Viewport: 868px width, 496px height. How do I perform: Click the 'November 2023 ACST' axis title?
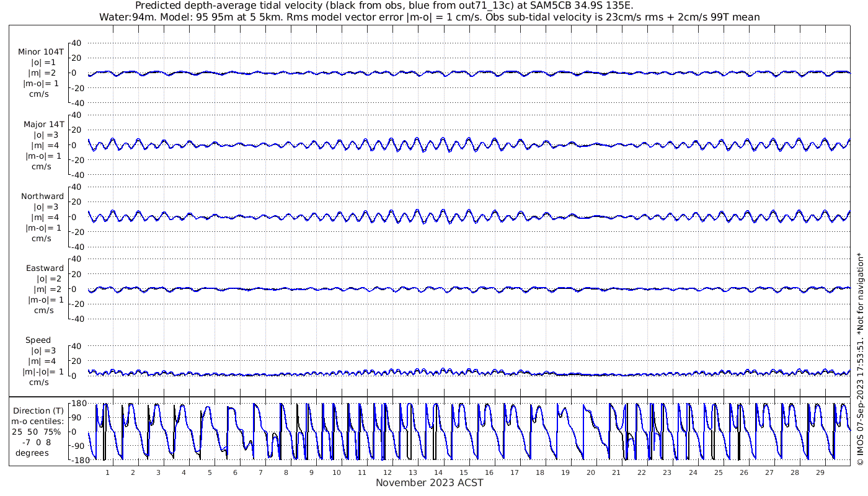430,482
